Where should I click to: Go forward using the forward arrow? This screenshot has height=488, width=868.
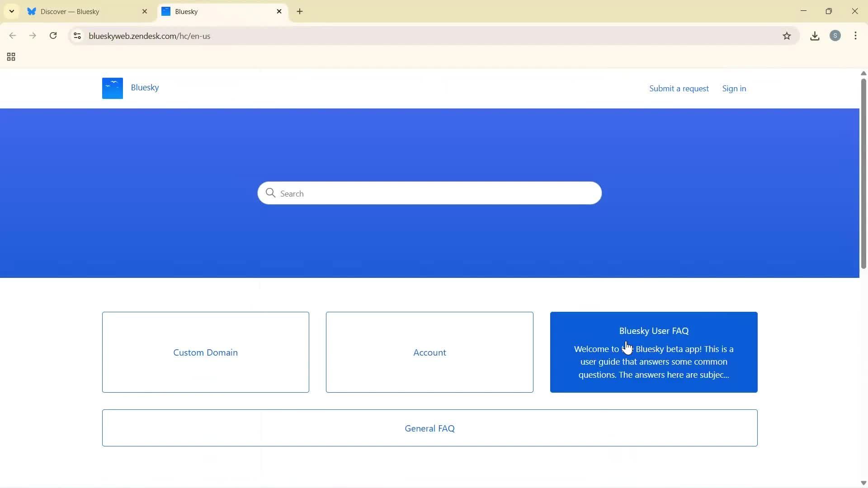tap(33, 36)
